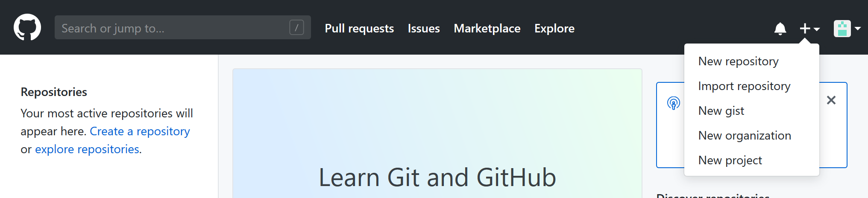Choose New organization menu entry
This screenshot has width=868, height=198.
click(x=745, y=136)
